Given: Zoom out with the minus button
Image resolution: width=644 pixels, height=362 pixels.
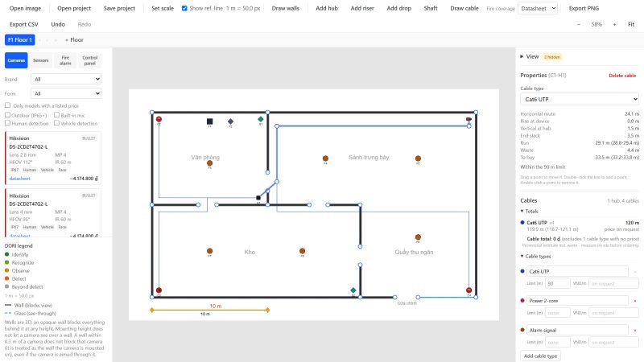Looking at the screenshot, I should [x=579, y=24].
